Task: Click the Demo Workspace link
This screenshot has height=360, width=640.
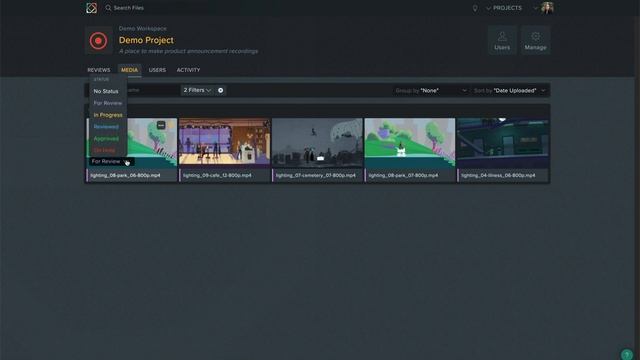Action: click(x=143, y=29)
